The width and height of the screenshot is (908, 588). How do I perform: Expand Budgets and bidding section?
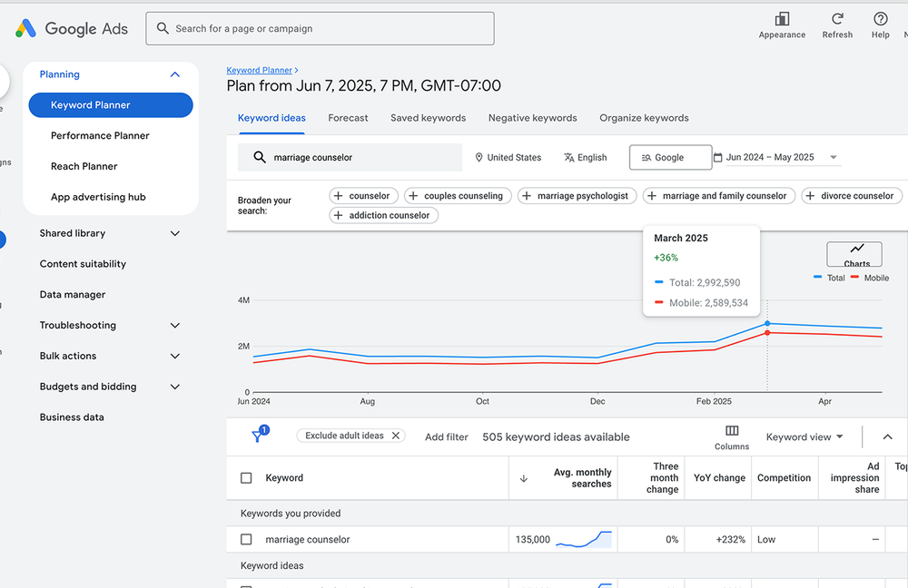tap(175, 387)
